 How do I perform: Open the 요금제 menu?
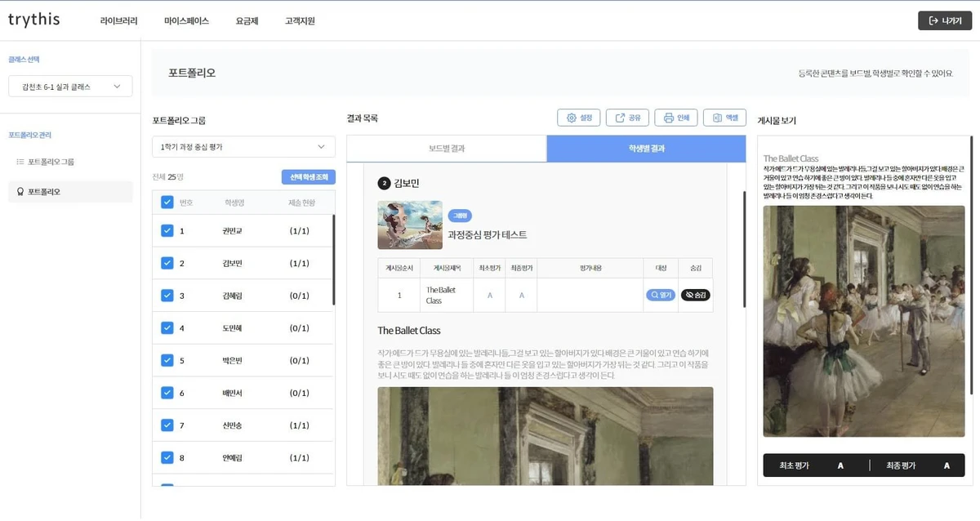[x=247, y=21]
